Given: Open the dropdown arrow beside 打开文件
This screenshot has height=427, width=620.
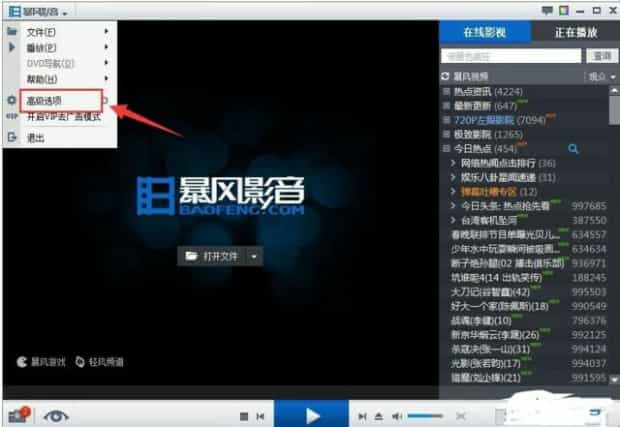Looking at the screenshot, I should (254, 257).
